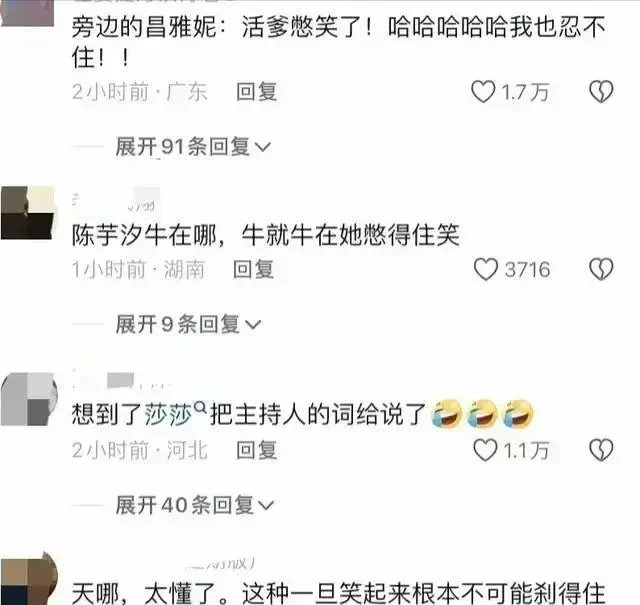Open the 天哪，太懂了 comment text
The width and height of the screenshot is (640, 605).
[x=338, y=594]
